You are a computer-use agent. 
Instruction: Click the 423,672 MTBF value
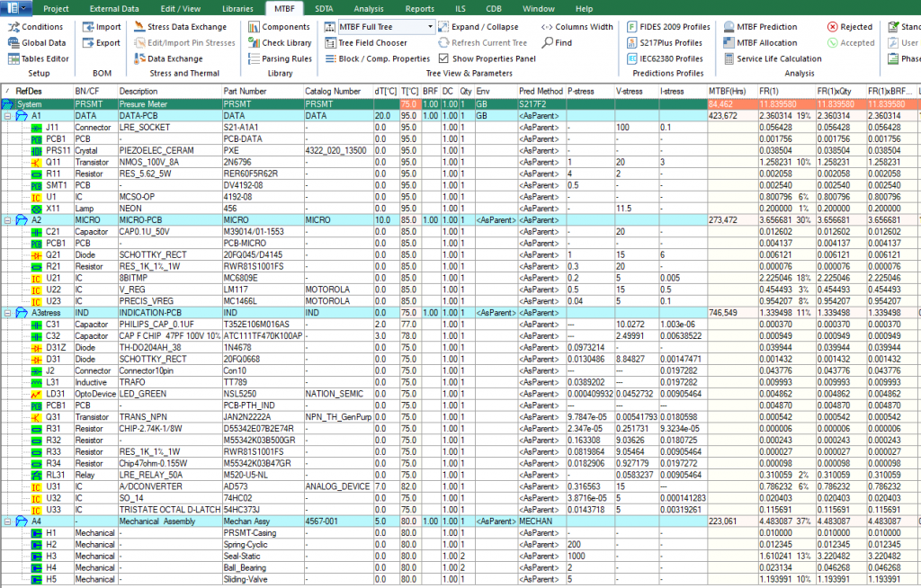pyautogui.click(x=732, y=116)
